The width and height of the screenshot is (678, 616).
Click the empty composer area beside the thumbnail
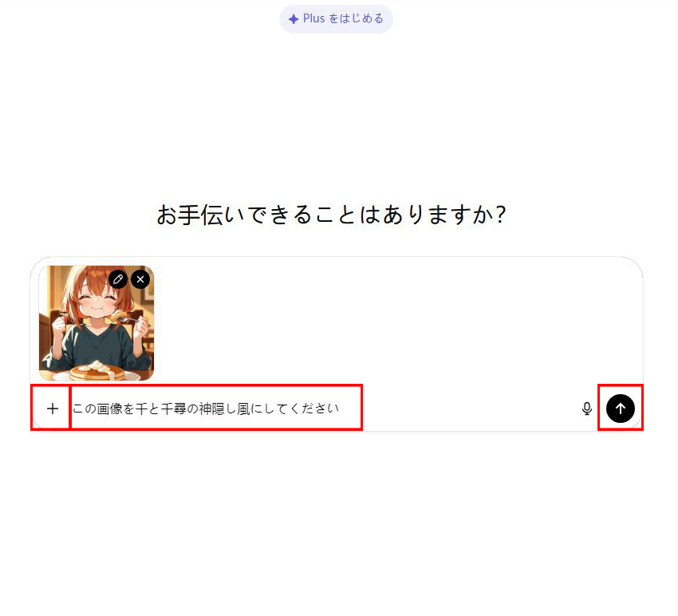click(389, 323)
